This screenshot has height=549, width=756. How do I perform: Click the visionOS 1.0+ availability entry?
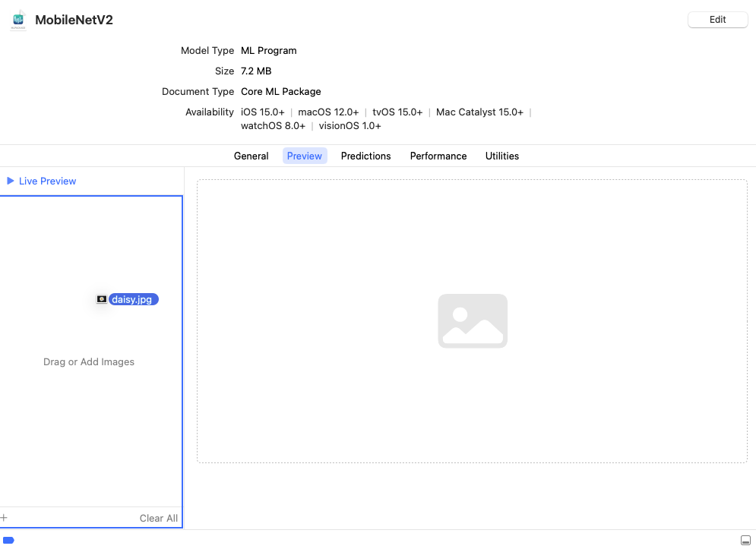[x=350, y=126]
